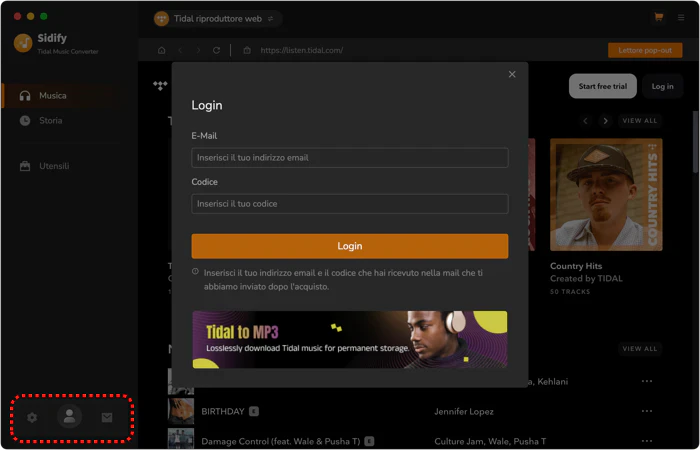
Task: Click Start free trial button
Action: click(603, 86)
